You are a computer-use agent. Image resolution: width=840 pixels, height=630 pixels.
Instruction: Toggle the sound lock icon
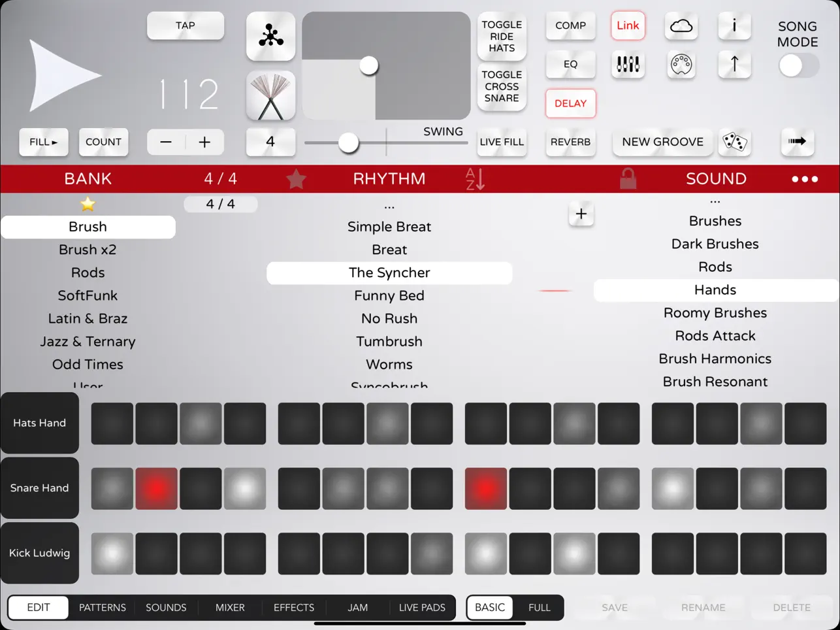click(628, 178)
